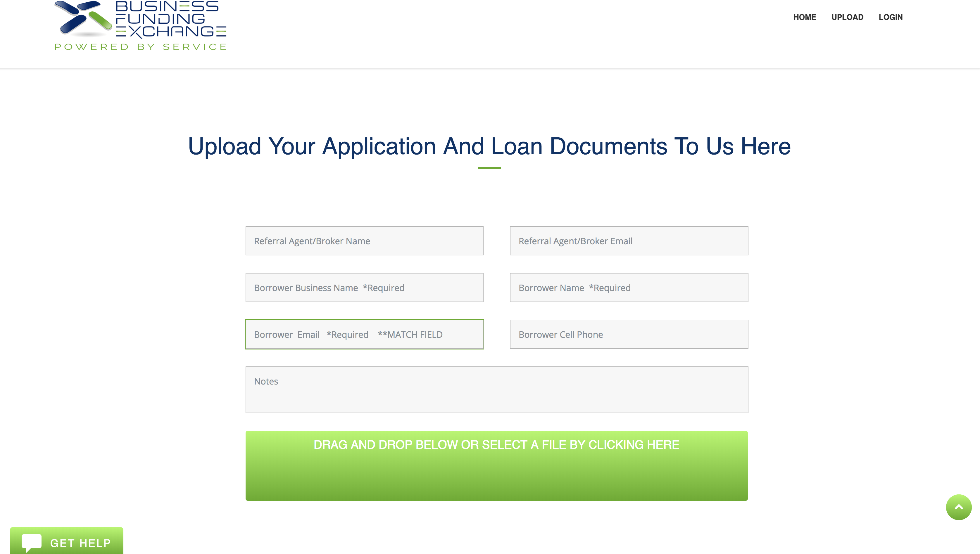Screen dimensions: 980x554
Task: Click the UPLOAD navigation link
Action: 847,17
